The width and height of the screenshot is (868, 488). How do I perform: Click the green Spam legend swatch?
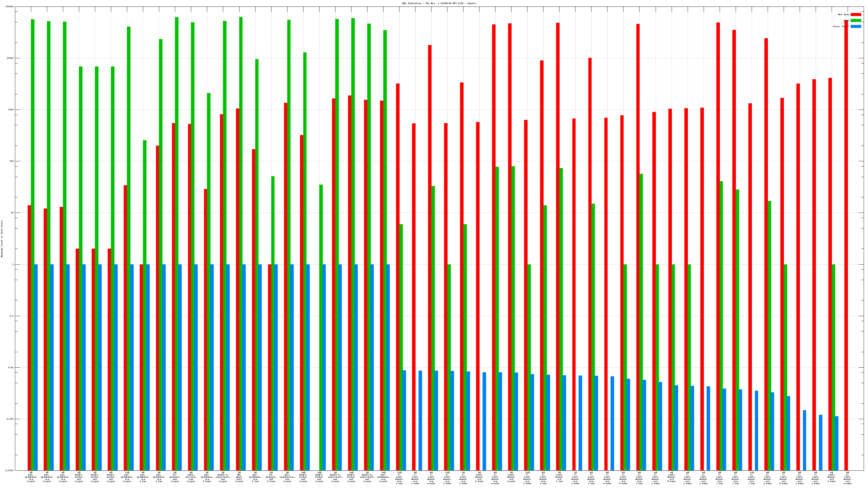point(856,21)
